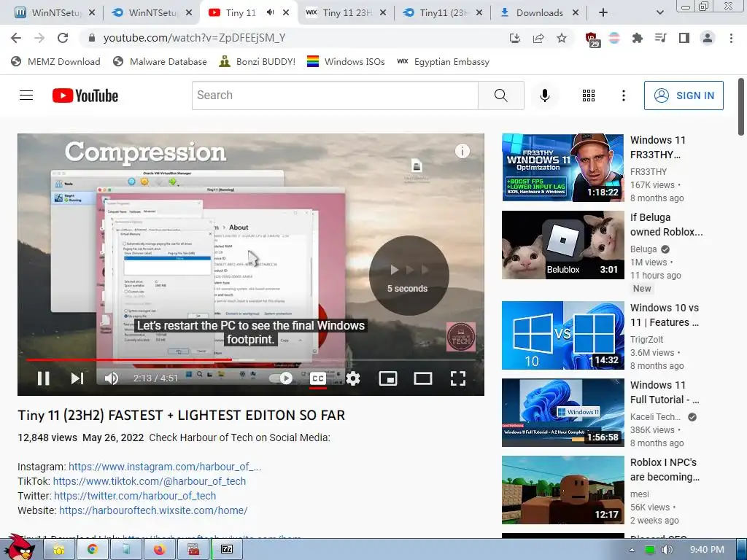The image size is (747, 560).
Task: Toggle the browser side panel
Action: click(x=684, y=38)
